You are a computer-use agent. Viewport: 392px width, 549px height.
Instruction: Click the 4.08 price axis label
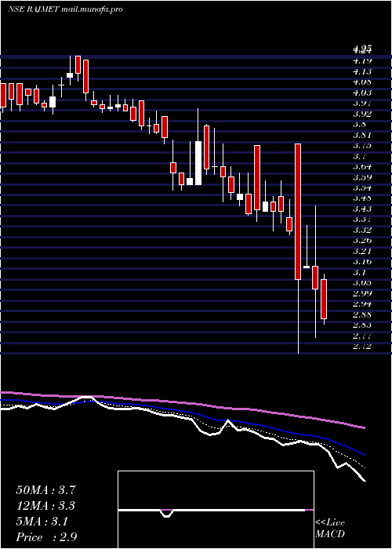362,82
